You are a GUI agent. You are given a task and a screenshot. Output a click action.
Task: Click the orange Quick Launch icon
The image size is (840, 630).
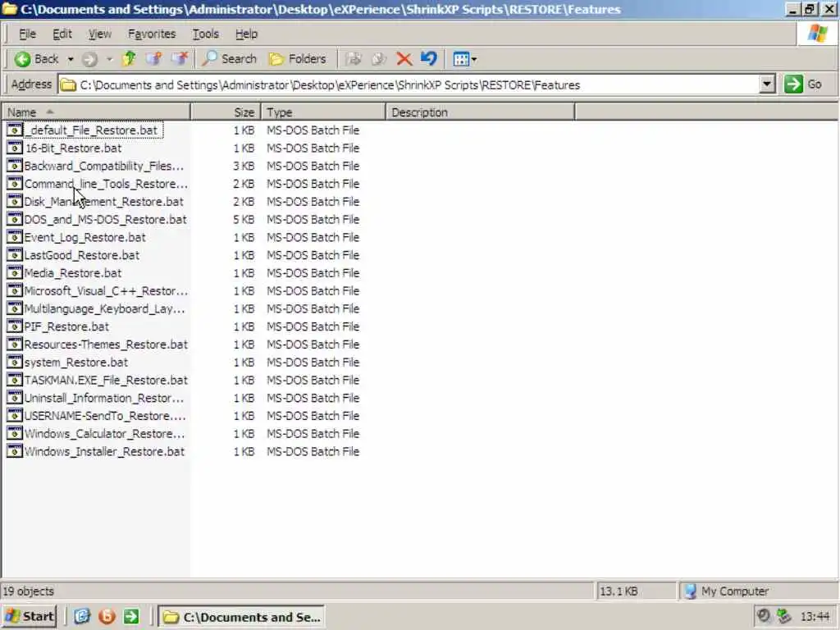point(107,617)
